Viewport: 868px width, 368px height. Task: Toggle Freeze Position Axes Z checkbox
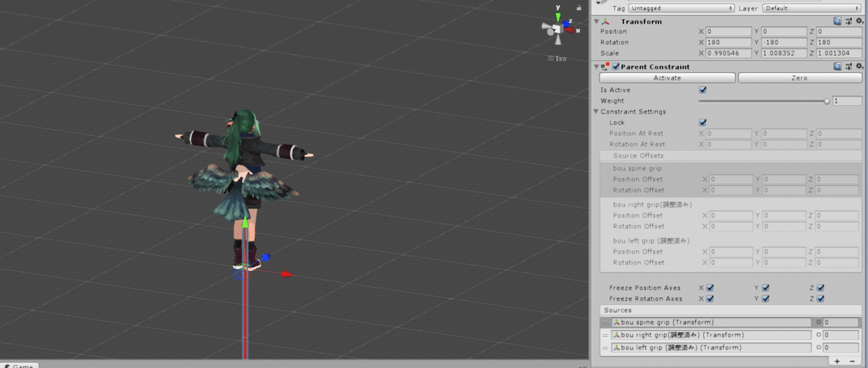coord(820,288)
